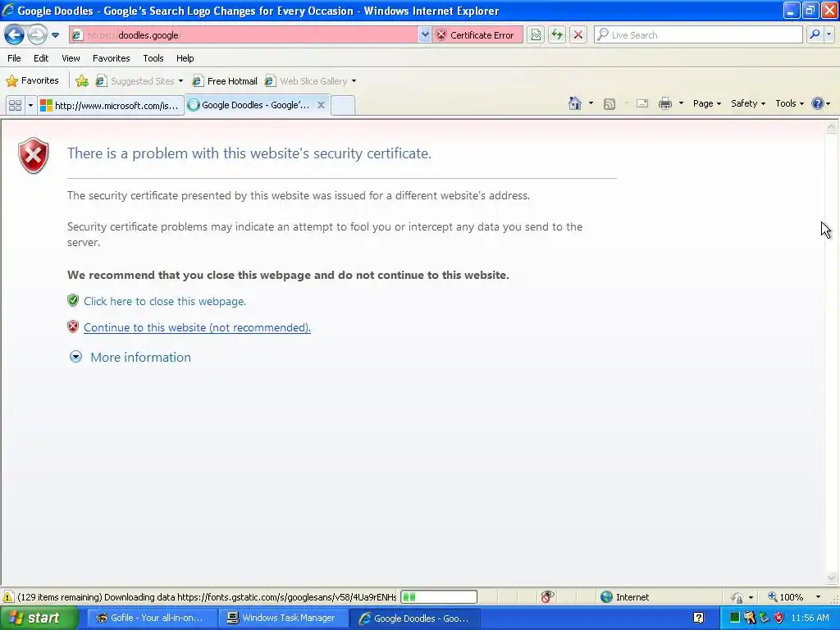840x630 pixels.
Task: Expand the Print options dropdown arrow
Action: click(681, 103)
